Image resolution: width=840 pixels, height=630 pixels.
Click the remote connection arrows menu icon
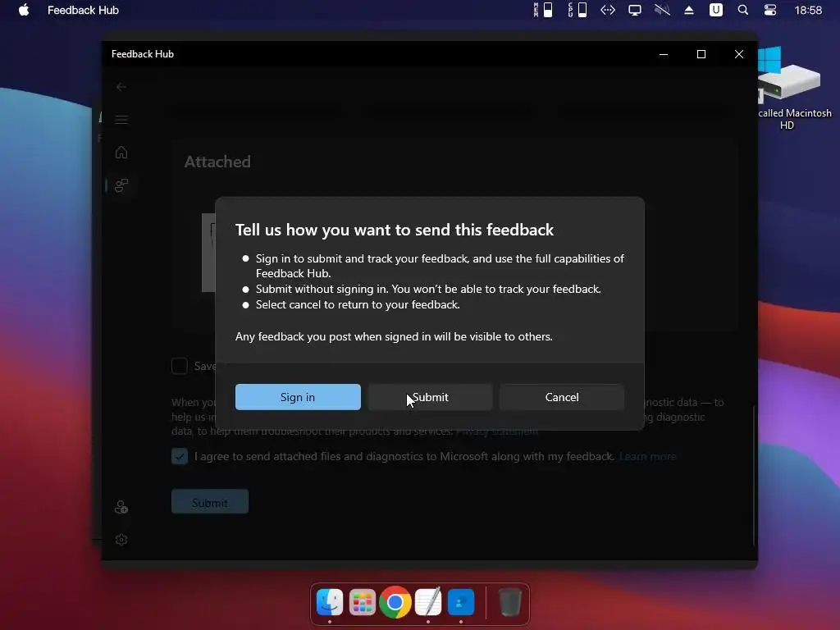(608, 10)
